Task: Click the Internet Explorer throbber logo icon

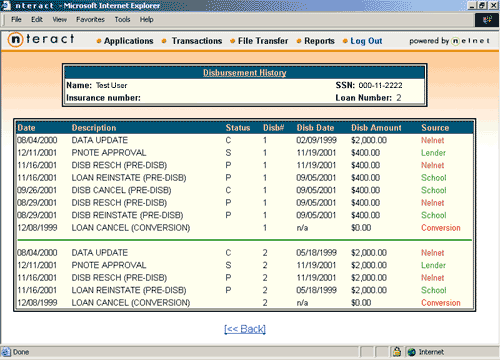Action: point(487,20)
